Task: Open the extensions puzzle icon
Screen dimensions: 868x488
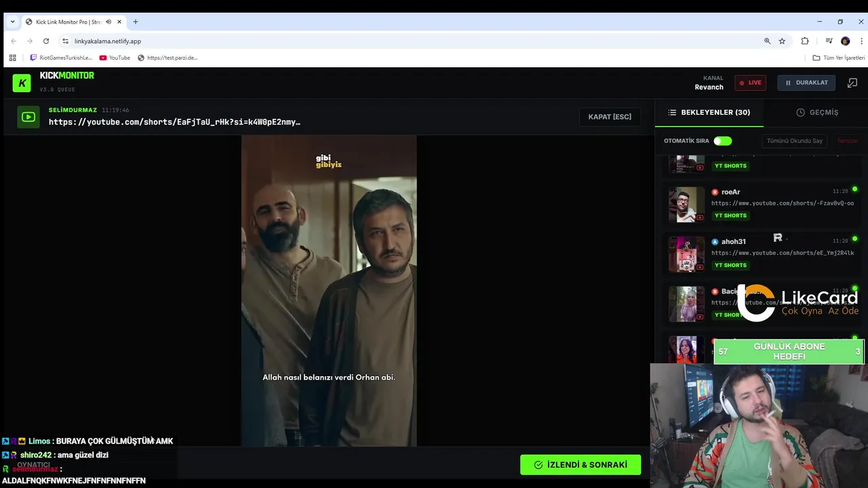Action: click(x=805, y=41)
